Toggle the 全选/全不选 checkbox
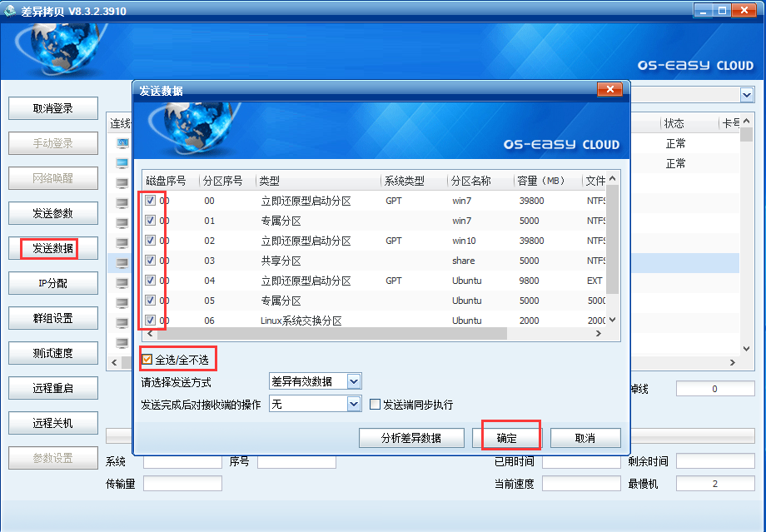 (x=147, y=360)
